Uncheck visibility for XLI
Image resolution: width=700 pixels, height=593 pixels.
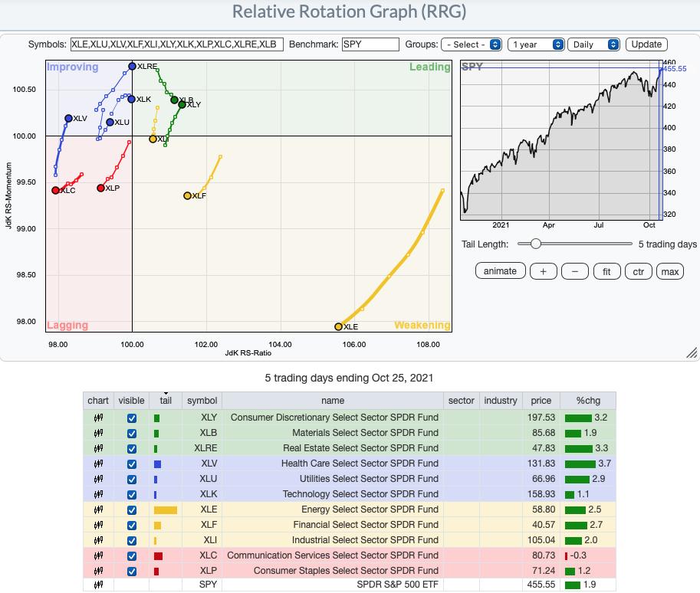click(132, 541)
